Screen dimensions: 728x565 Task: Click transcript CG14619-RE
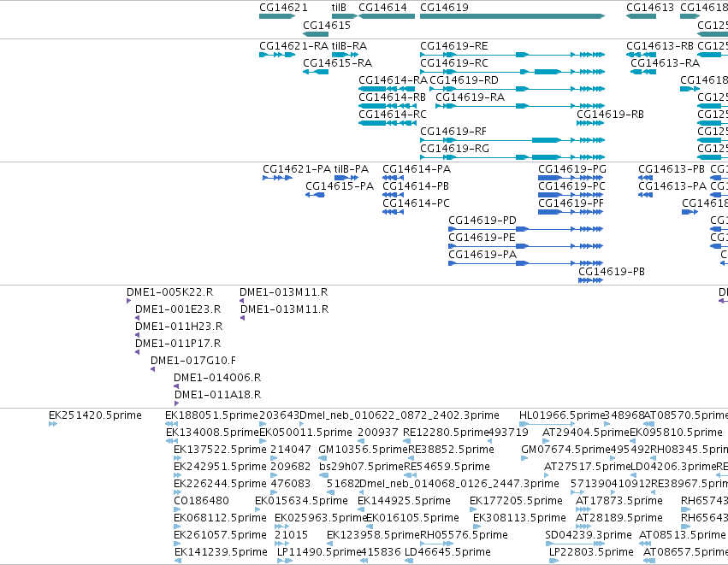[512, 55]
